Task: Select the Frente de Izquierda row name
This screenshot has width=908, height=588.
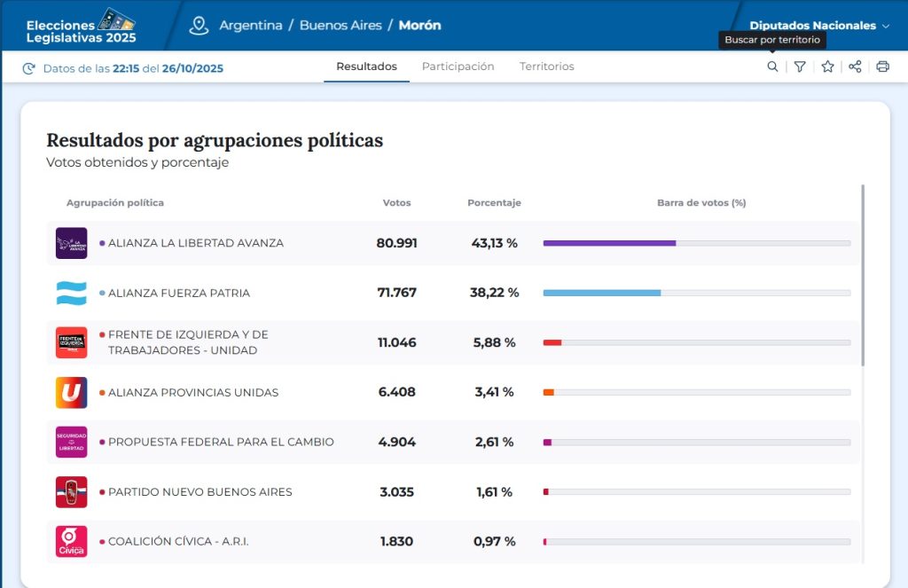Action: tap(188, 342)
